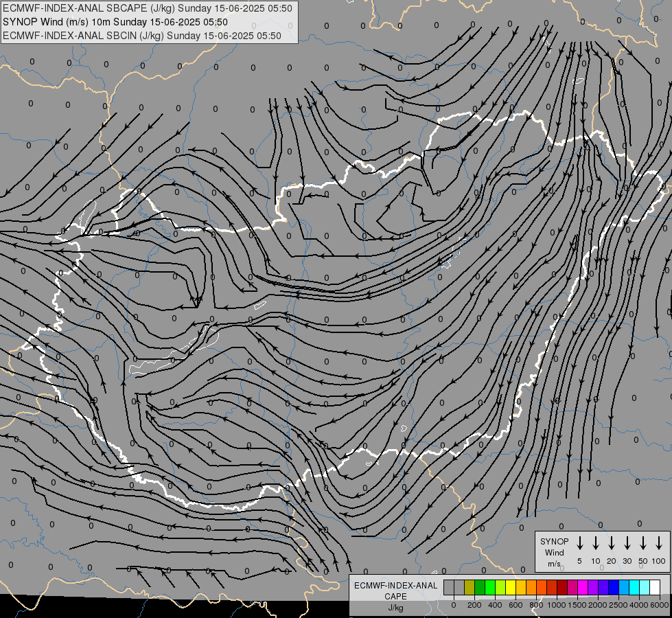Click the 2000 tick label on CAPE scale
The width and height of the screenshot is (672, 618).
[598, 605]
